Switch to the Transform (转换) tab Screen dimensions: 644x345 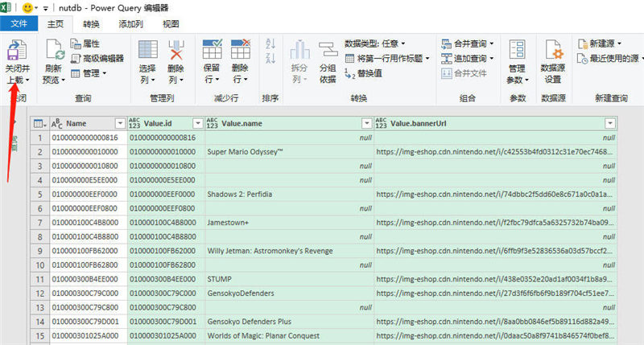(91, 24)
